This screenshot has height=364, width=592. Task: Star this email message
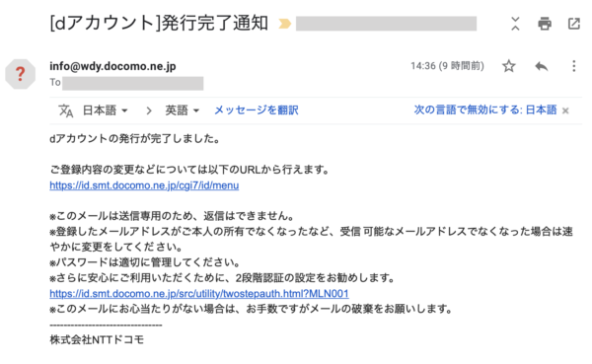[x=508, y=66]
